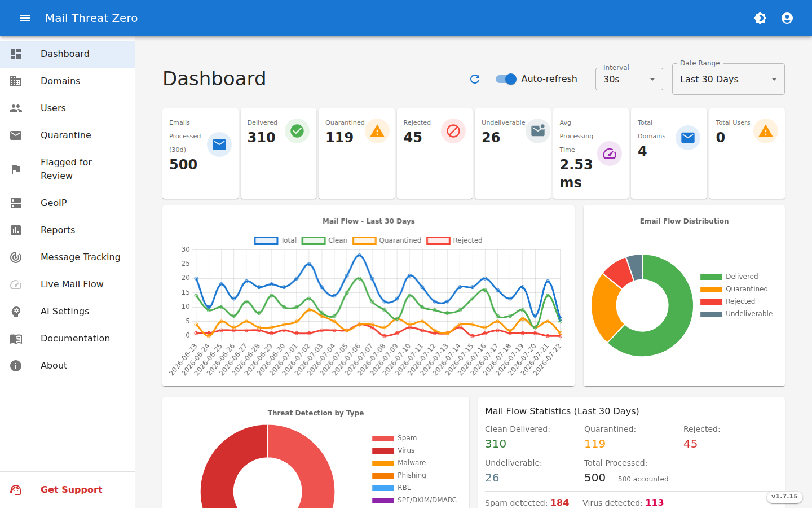This screenshot has width=812, height=508.
Task: Click the orange Quarantined donut segment
Action: tap(605, 308)
